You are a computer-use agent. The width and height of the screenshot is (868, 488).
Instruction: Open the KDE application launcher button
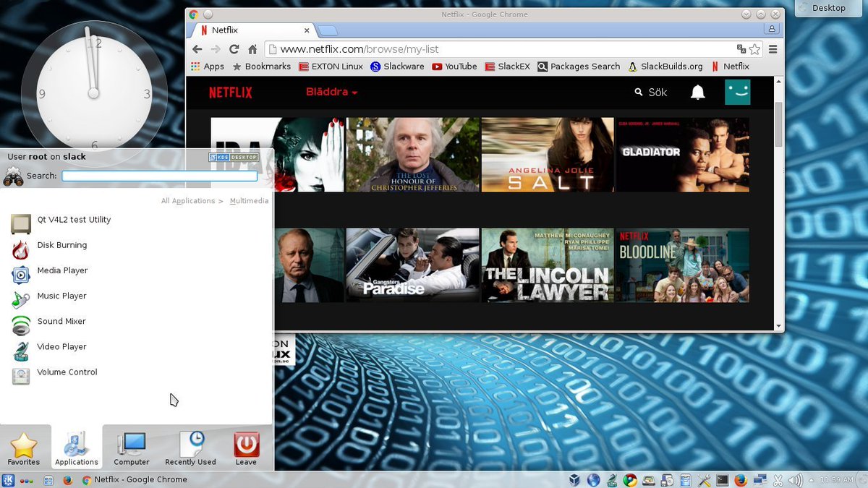click(x=9, y=480)
